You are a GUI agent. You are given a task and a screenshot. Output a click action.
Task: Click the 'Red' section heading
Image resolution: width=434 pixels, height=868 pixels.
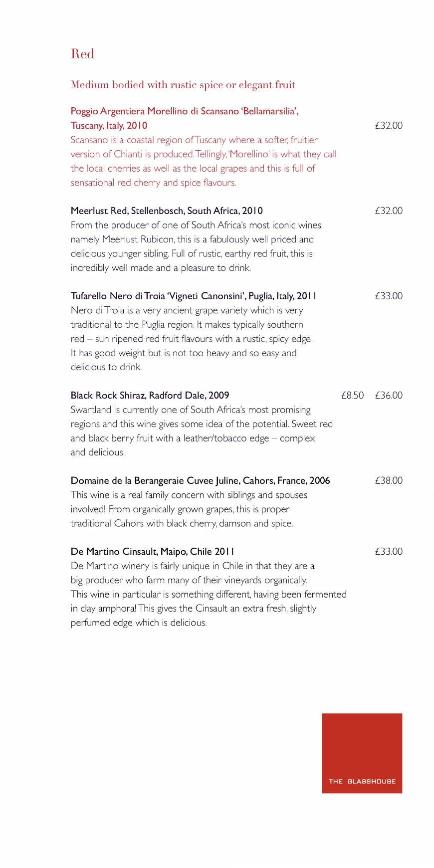pos(82,54)
